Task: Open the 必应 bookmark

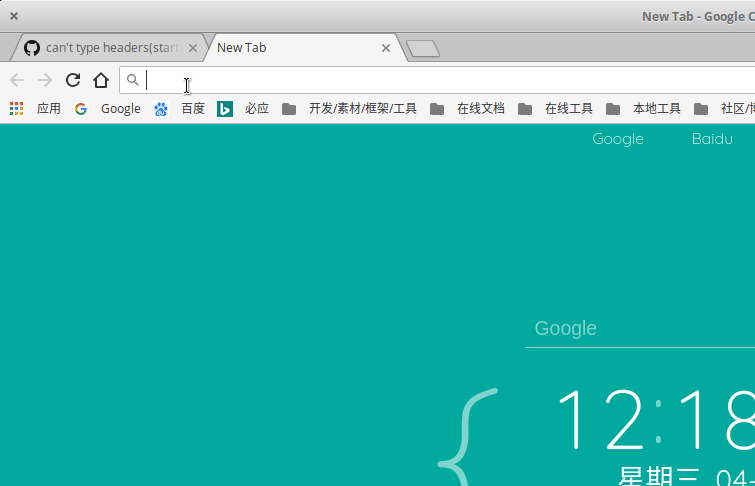Action: point(257,108)
